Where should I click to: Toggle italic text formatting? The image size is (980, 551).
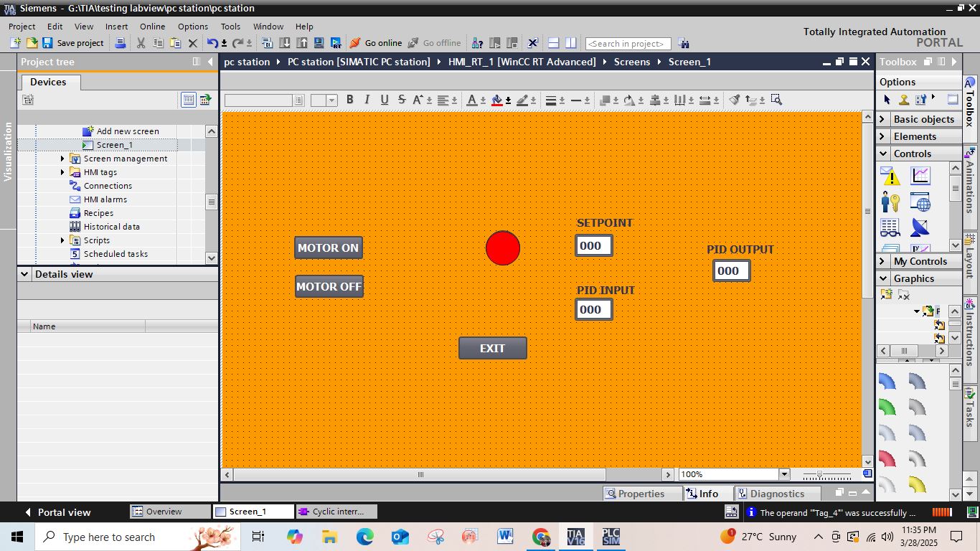click(x=367, y=100)
